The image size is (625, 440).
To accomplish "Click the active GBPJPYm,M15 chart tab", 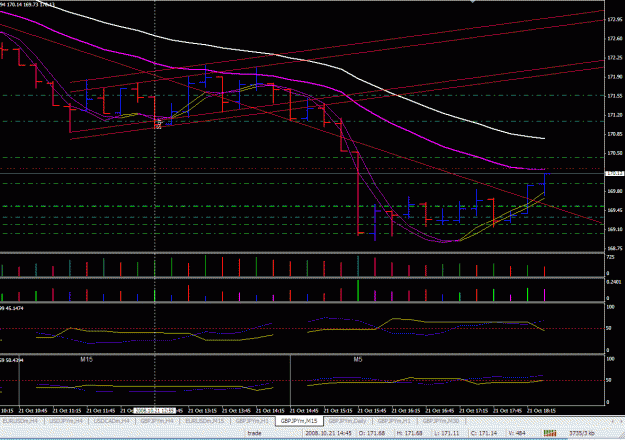I will [299, 421].
